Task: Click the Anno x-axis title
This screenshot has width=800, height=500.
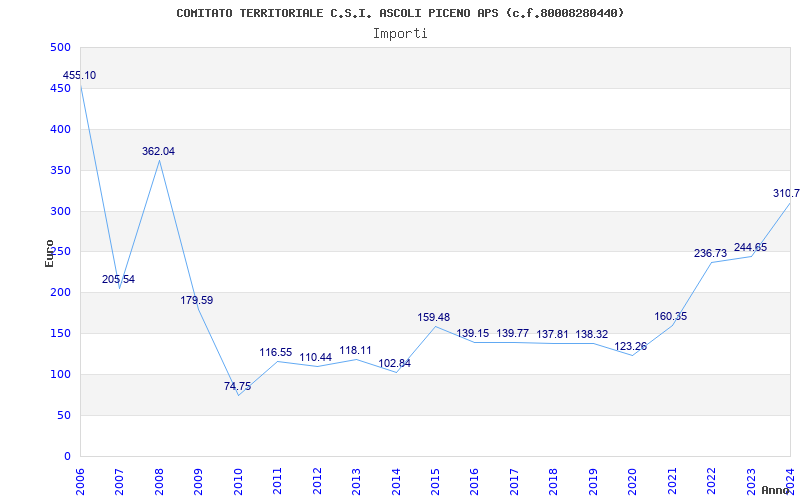Action: pyautogui.click(x=777, y=490)
